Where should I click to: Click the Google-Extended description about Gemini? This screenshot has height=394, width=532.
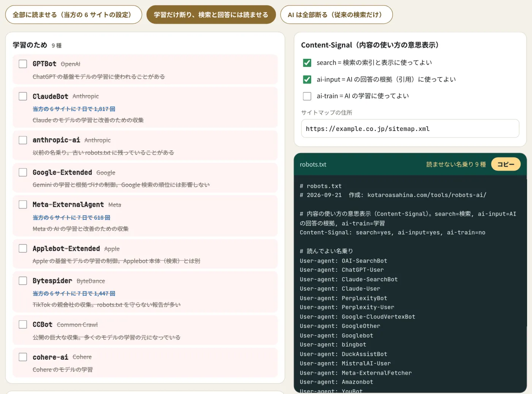tap(121, 185)
